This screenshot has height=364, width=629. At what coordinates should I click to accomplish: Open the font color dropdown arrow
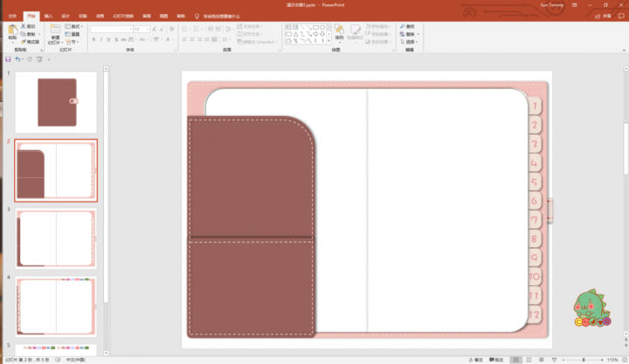pyautogui.click(x=173, y=39)
